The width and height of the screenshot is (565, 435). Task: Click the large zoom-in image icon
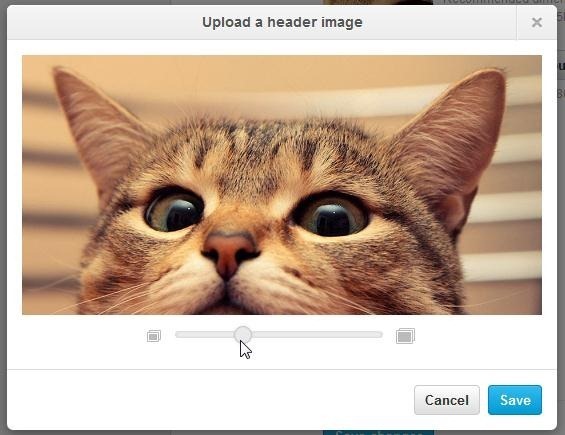405,336
